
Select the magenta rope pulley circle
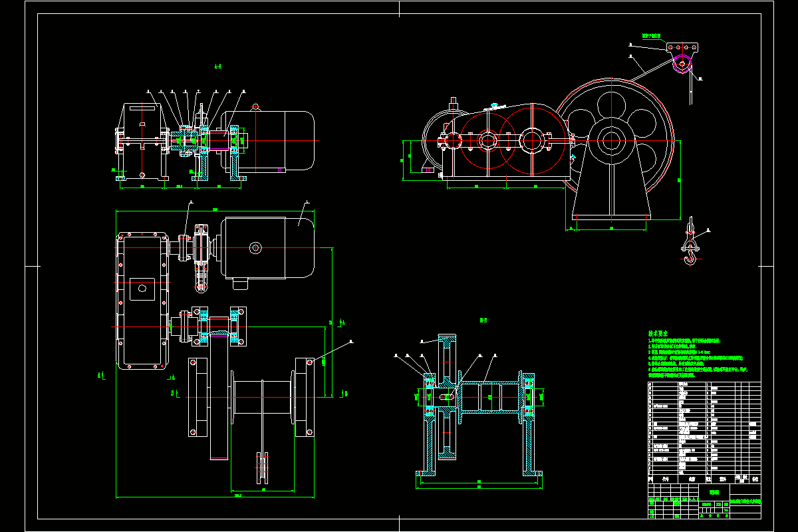(682, 65)
